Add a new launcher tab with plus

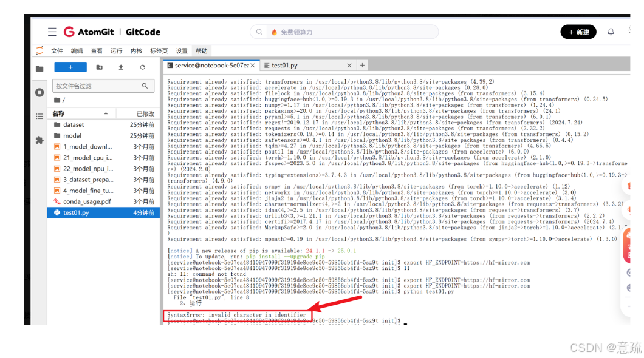tap(362, 65)
